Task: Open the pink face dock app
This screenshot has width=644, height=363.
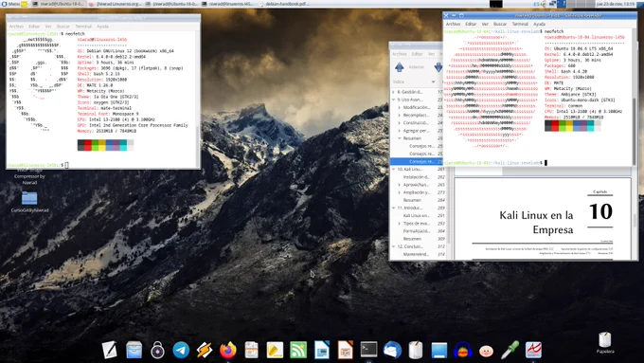Action: (486, 351)
